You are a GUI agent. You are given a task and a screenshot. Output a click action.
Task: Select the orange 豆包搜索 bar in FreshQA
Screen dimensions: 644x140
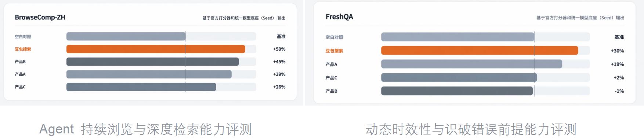coord(480,51)
